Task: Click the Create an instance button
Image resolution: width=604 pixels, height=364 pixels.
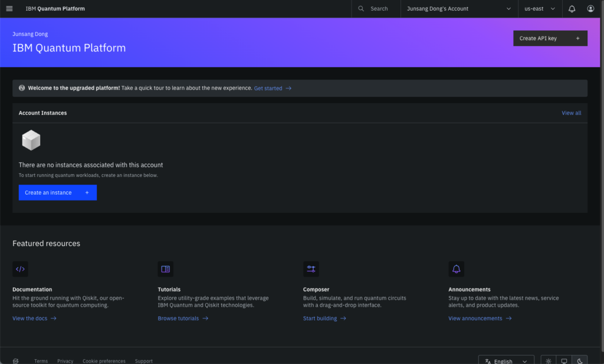Action: (x=58, y=192)
